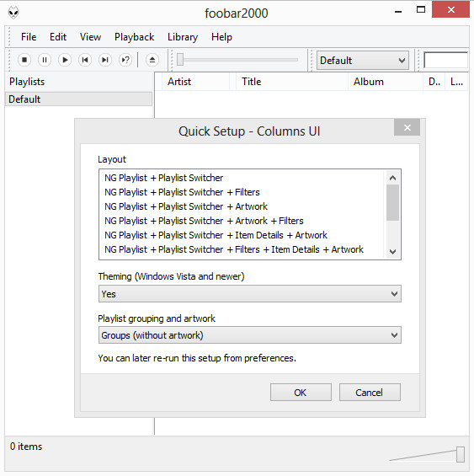Screen dimensions: 474x476
Task: Skip to the next track
Action: click(x=105, y=60)
